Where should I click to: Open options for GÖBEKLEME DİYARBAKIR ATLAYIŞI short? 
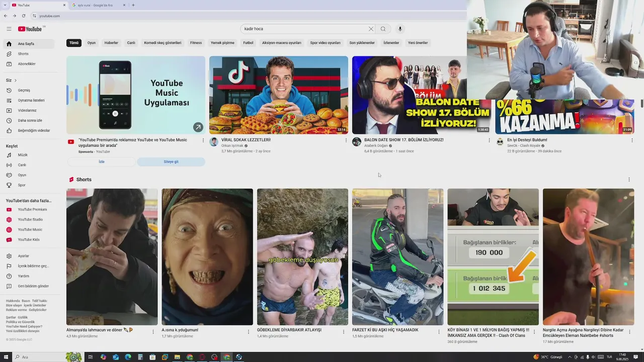pyautogui.click(x=344, y=332)
